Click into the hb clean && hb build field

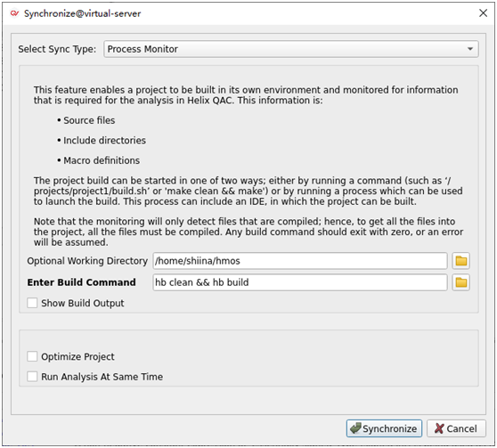click(300, 282)
